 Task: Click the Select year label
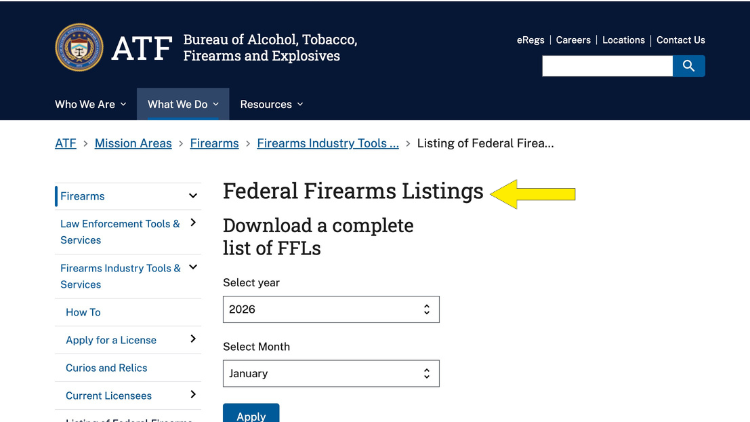pyautogui.click(x=251, y=283)
